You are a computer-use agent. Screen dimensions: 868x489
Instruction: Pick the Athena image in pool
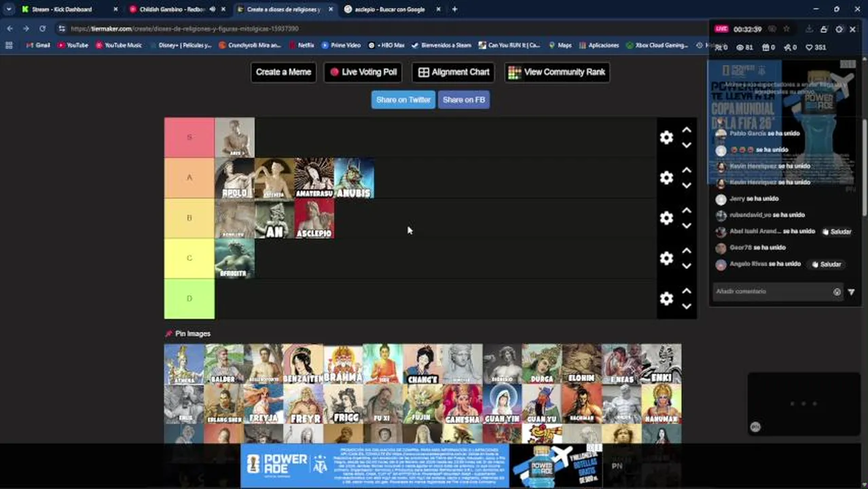184,364
